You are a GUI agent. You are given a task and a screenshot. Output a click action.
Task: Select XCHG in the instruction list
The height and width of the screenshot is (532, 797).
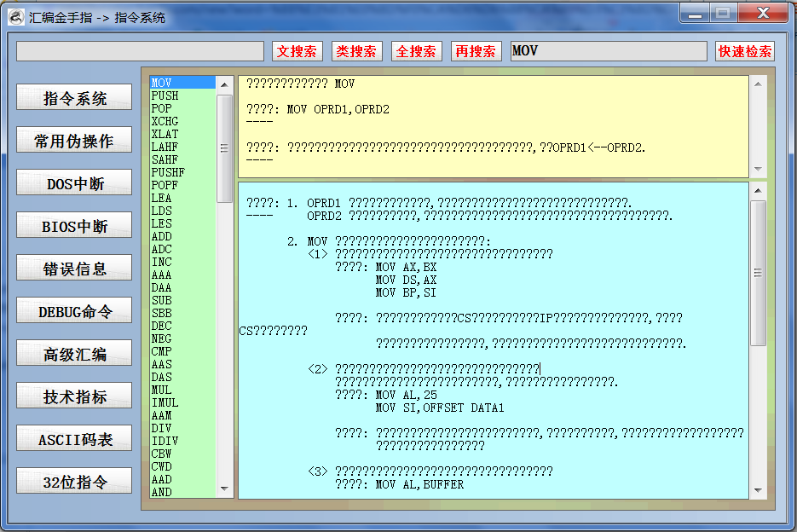click(182, 121)
